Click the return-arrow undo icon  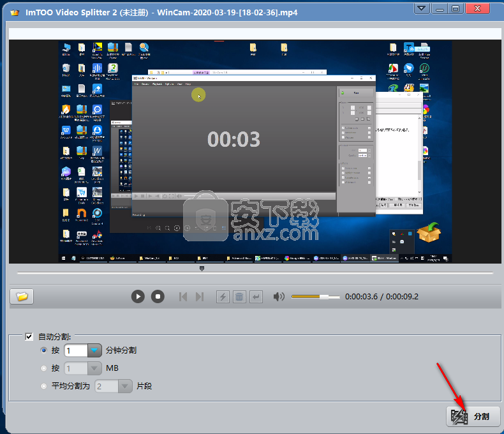point(256,296)
